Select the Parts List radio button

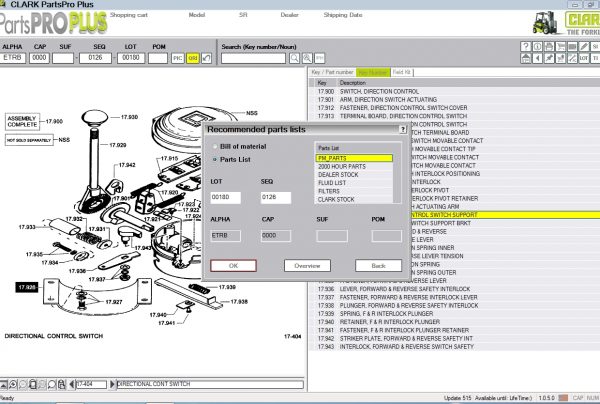coord(215,160)
